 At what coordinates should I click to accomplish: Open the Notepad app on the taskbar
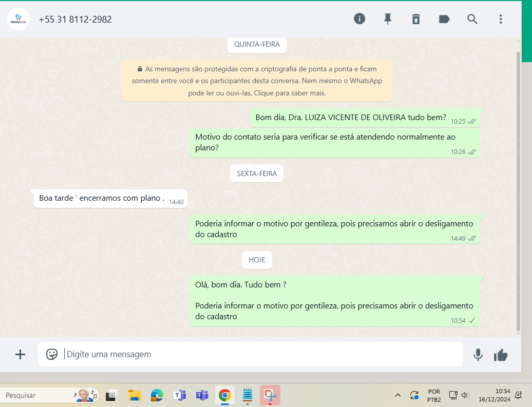(x=248, y=395)
